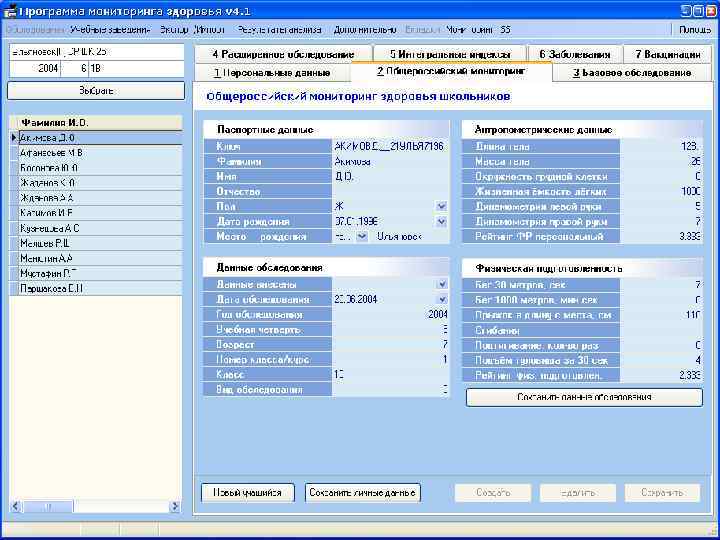Click the Сохранить личные данные button
This screenshot has height=540, width=720.
tap(363, 493)
